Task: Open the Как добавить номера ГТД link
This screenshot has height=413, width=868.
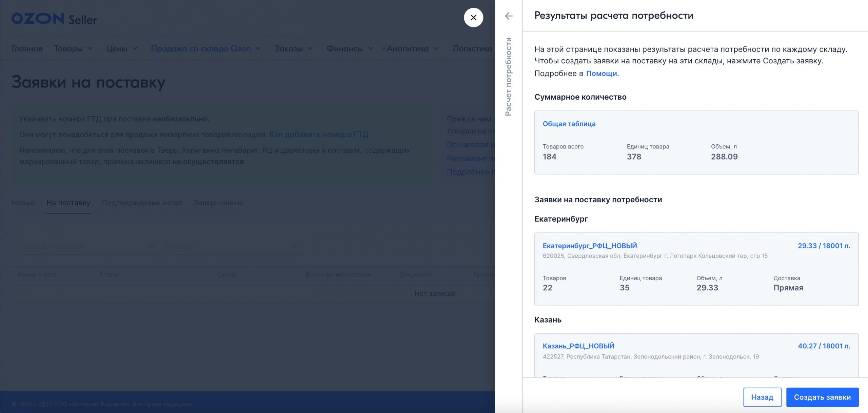Action: click(x=319, y=135)
